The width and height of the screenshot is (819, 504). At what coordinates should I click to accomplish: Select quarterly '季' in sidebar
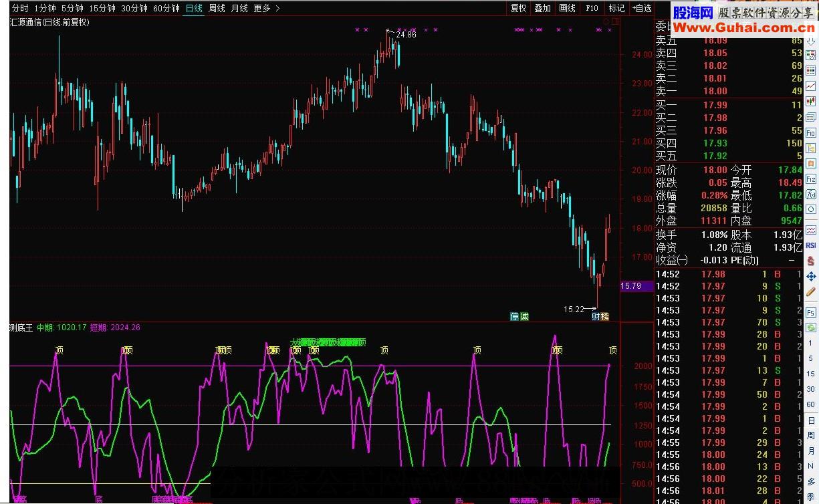point(810,496)
